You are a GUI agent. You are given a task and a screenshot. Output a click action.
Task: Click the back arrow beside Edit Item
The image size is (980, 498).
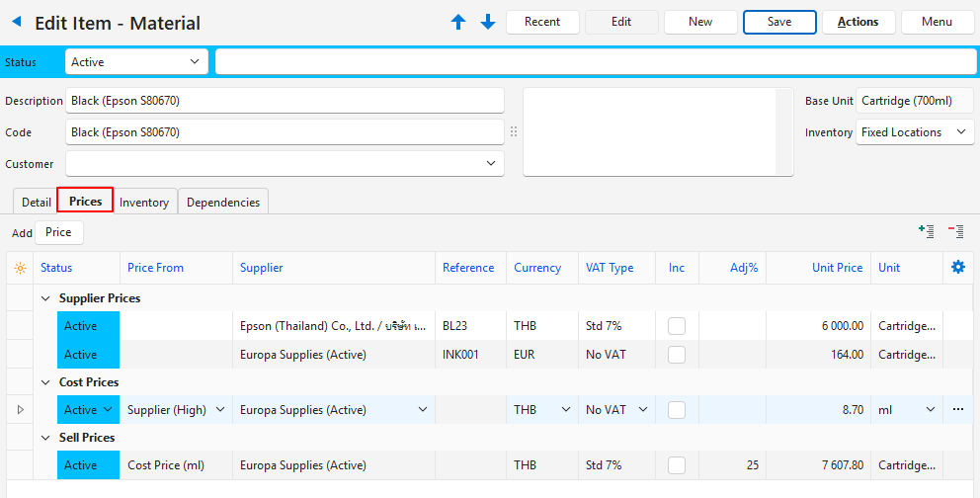click(x=16, y=22)
